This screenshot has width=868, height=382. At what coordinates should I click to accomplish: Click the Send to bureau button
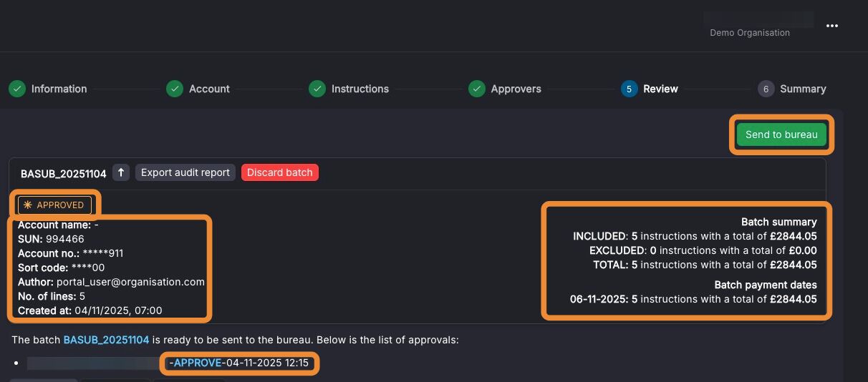click(x=781, y=134)
